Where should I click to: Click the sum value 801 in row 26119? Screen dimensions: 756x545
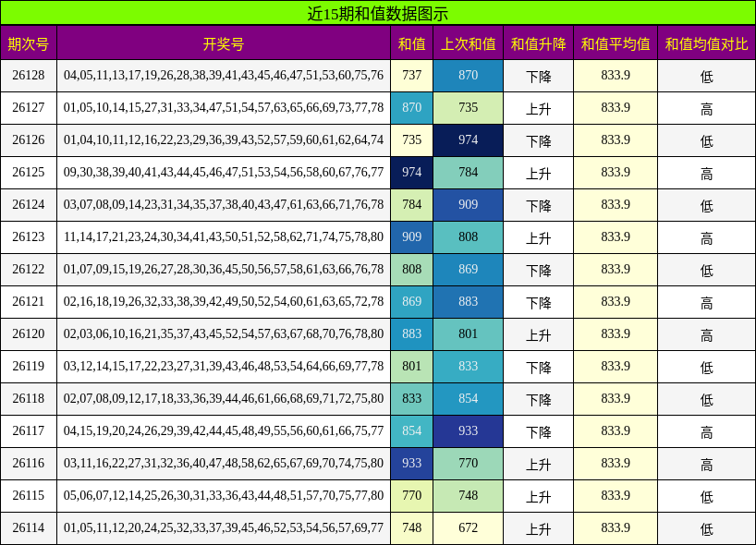412,366
